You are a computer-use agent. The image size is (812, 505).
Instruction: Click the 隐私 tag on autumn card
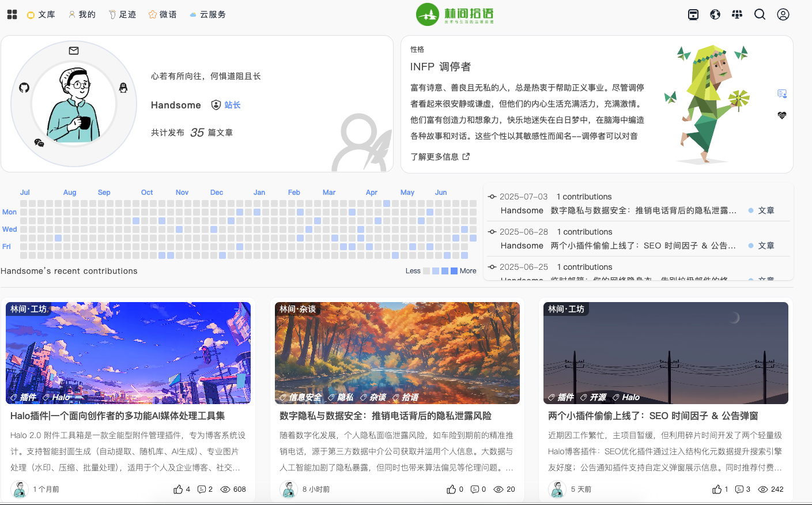341,397
